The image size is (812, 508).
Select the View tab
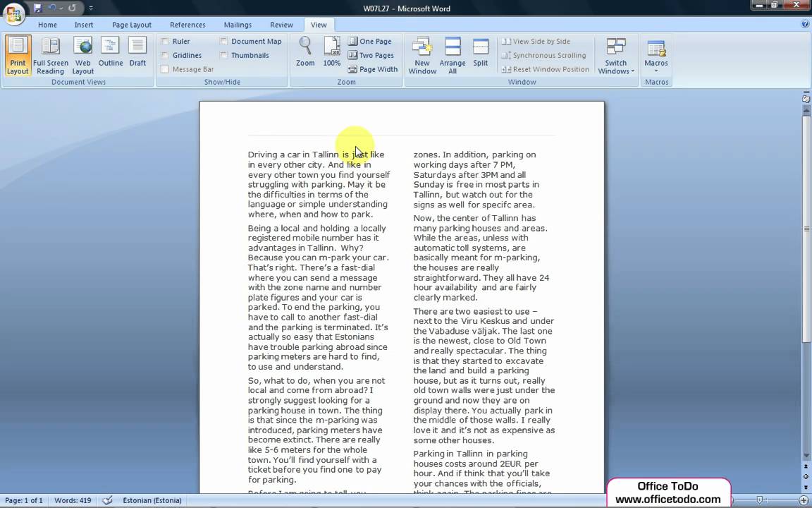coord(319,25)
